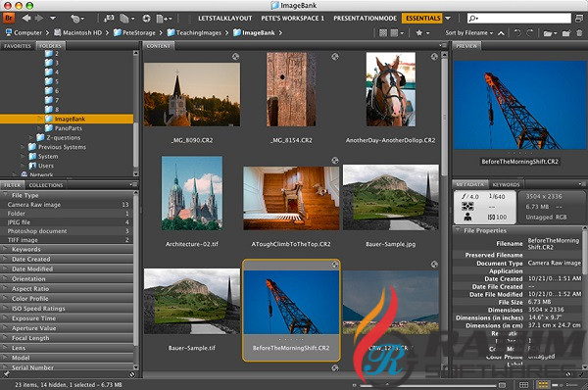The image size is (588, 390).
Task: Delete item with trash icon
Action: [579, 33]
